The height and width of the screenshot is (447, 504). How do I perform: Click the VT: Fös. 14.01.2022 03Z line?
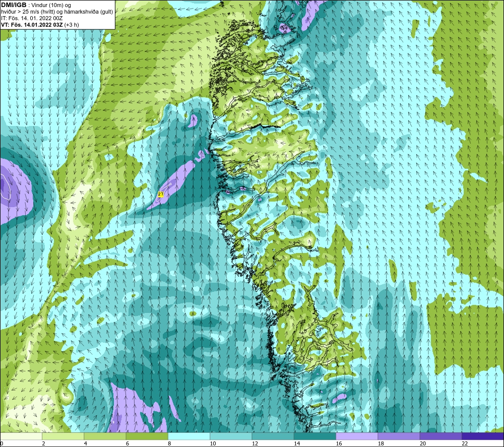pos(40,25)
